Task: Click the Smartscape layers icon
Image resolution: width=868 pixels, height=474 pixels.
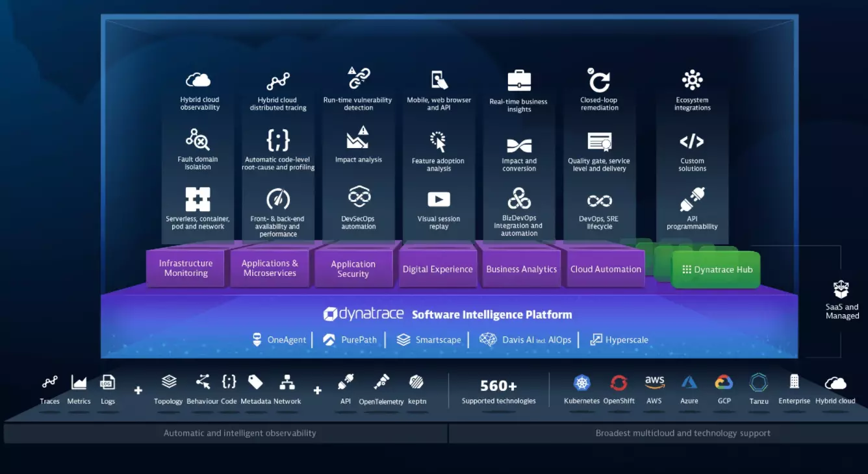Action: [x=403, y=340]
